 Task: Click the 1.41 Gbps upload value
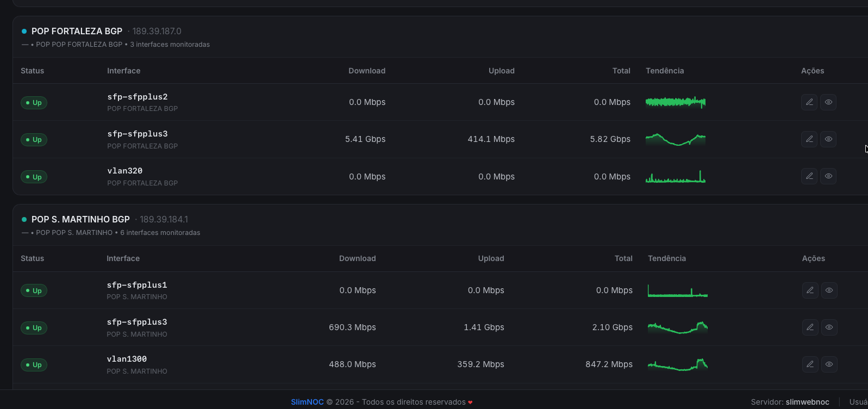coord(484,327)
